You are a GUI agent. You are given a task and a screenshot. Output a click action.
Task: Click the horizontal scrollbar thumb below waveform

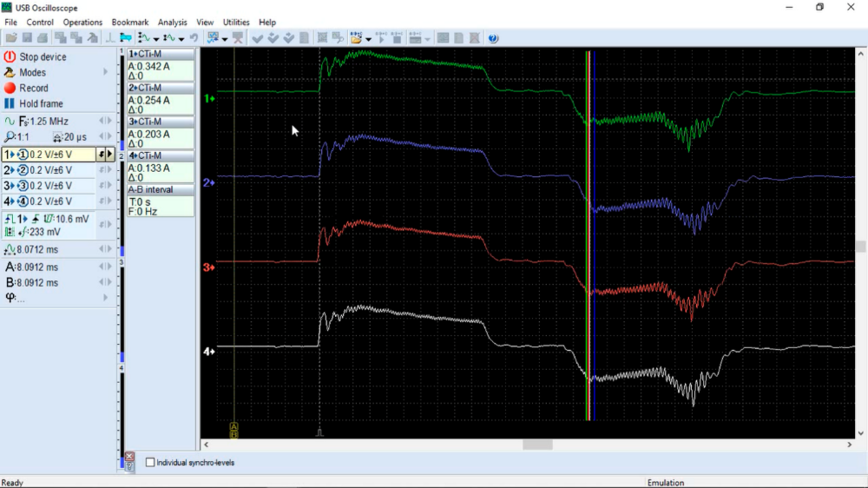point(537,445)
